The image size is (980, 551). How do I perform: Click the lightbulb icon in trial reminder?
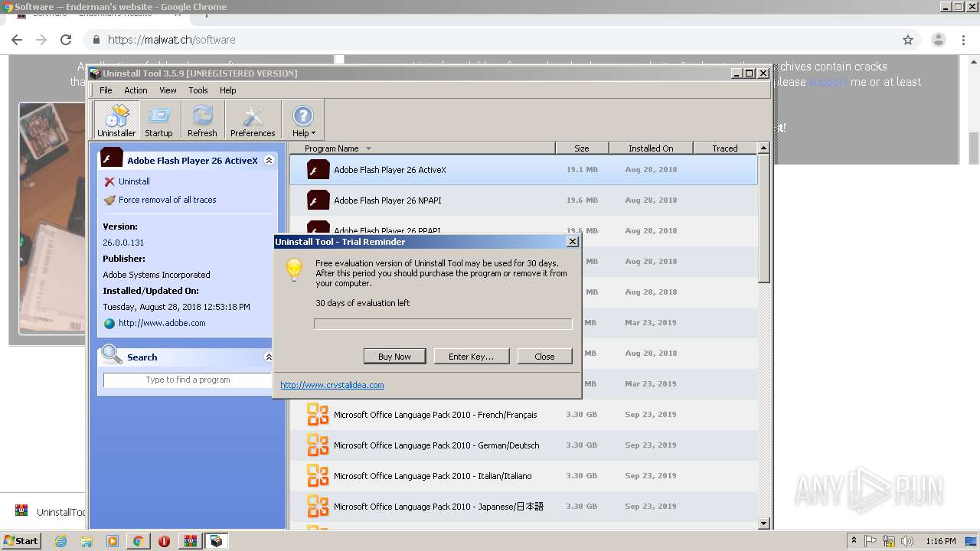pos(294,269)
